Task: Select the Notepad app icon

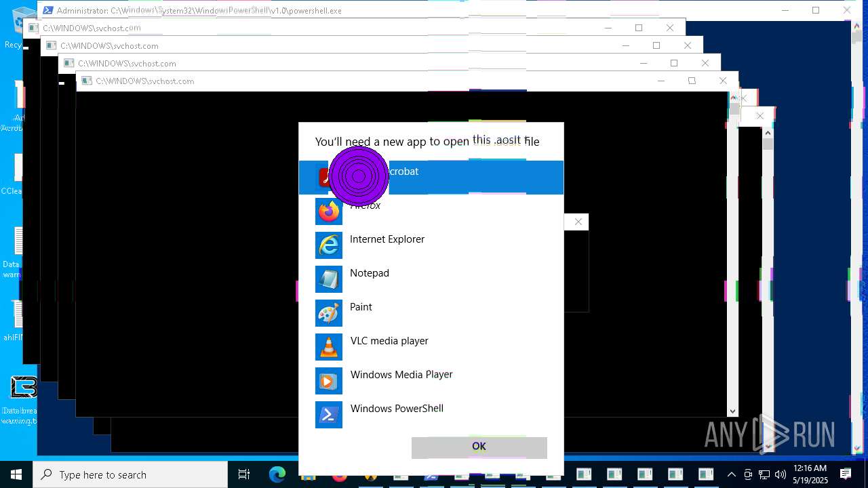Action: pyautogui.click(x=329, y=279)
